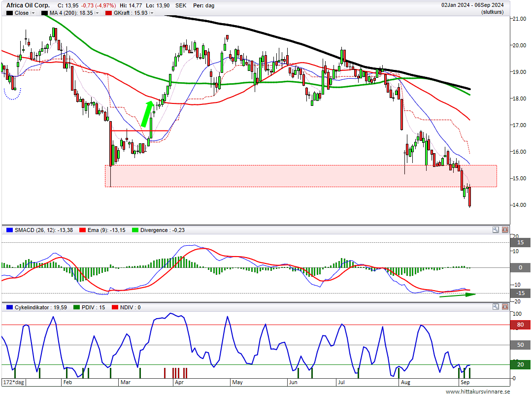
Task: Click the red '80' overbought level marker
Action: pos(520,325)
